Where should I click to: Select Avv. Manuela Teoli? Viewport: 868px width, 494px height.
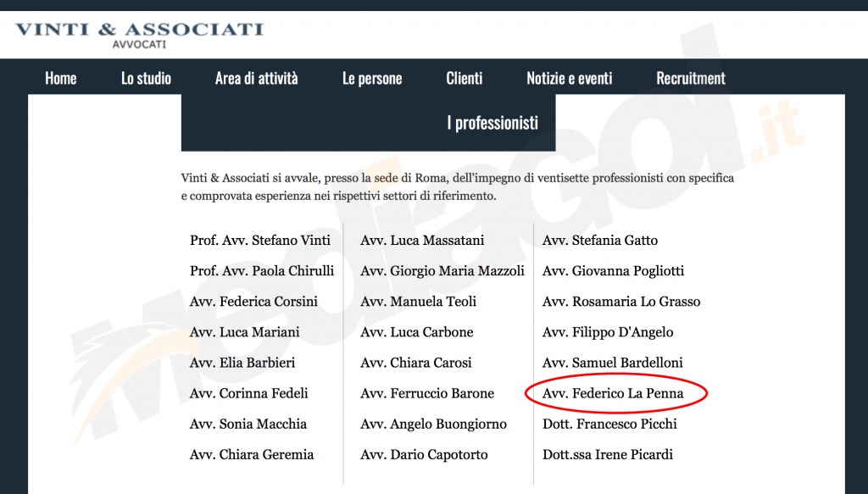click(x=419, y=302)
